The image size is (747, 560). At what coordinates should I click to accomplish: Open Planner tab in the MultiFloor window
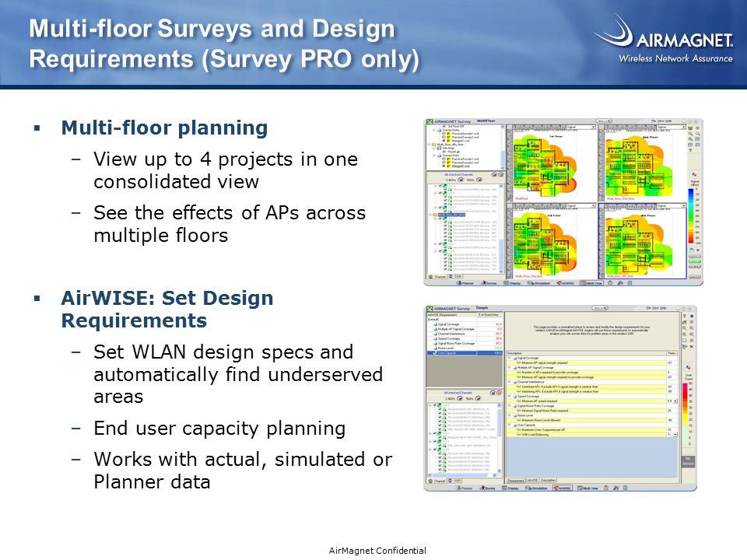[x=465, y=283]
